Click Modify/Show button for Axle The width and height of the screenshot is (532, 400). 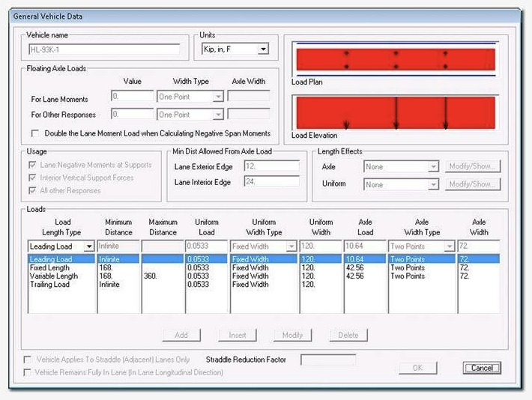coord(473,166)
